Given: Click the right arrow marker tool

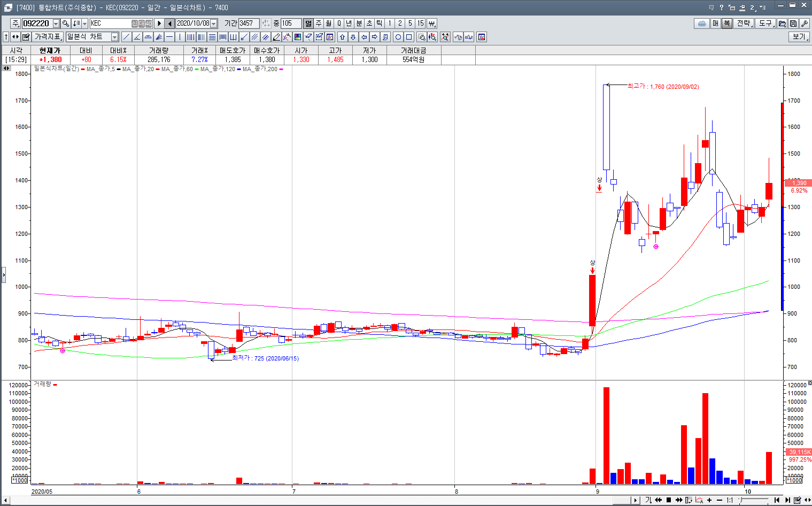Looking at the screenshot, I should point(375,37).
